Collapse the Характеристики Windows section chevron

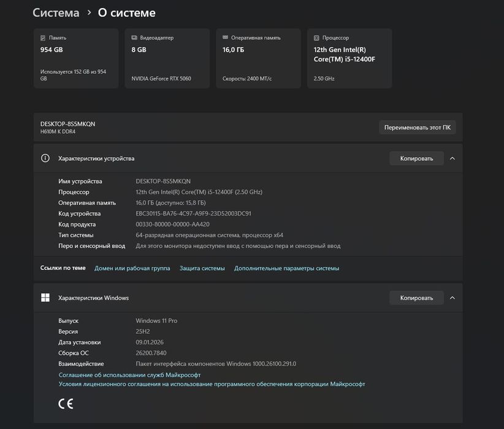click(452, 298)
